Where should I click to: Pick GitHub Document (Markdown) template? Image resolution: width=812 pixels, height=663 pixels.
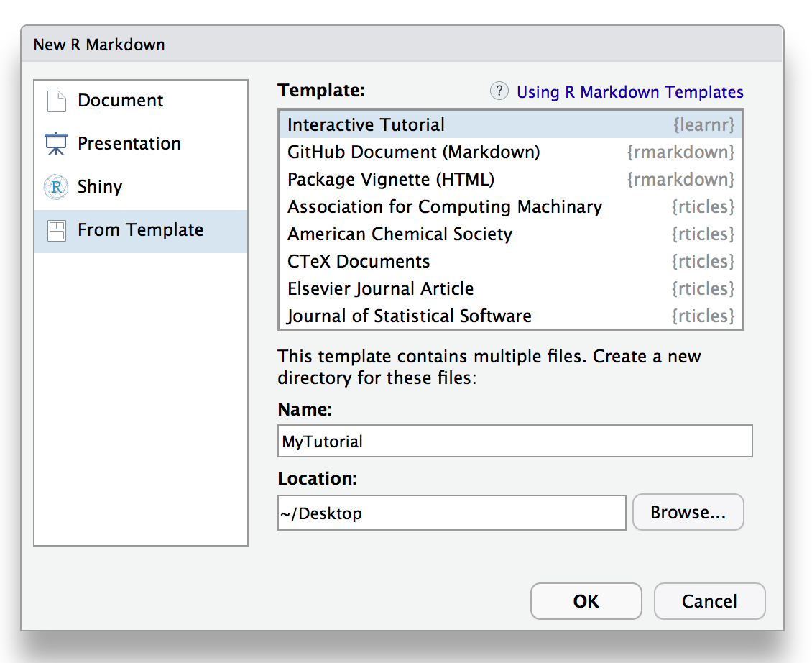pyautogui.click(x=413, y=152)
